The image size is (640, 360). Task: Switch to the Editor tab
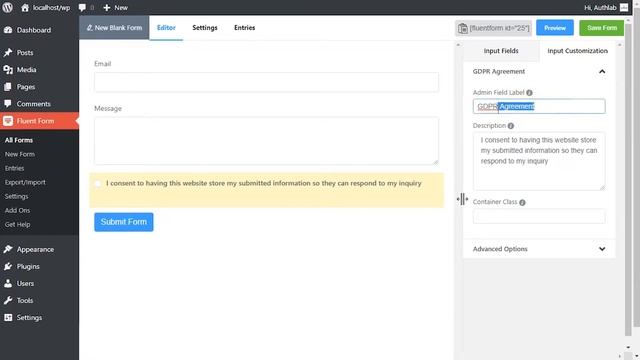pyautogui.click(x=166, y=28)
